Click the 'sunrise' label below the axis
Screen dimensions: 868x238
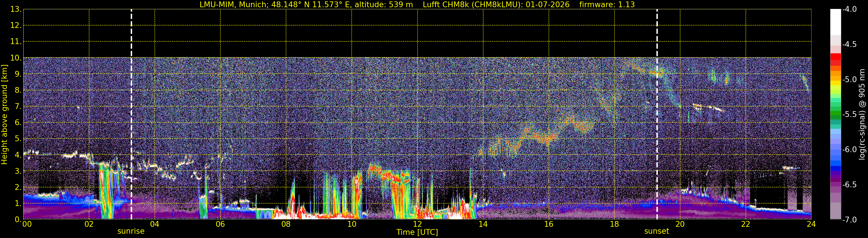click(x=131, y=231)
